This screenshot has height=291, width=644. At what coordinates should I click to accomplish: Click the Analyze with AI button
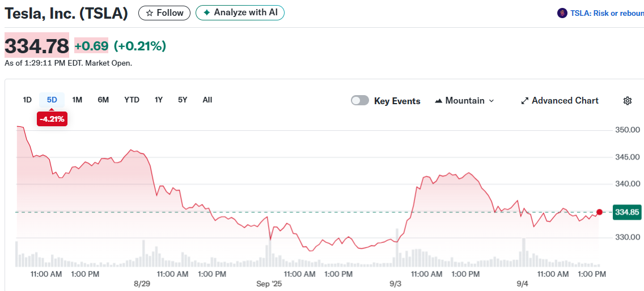(x=240, y=12)
